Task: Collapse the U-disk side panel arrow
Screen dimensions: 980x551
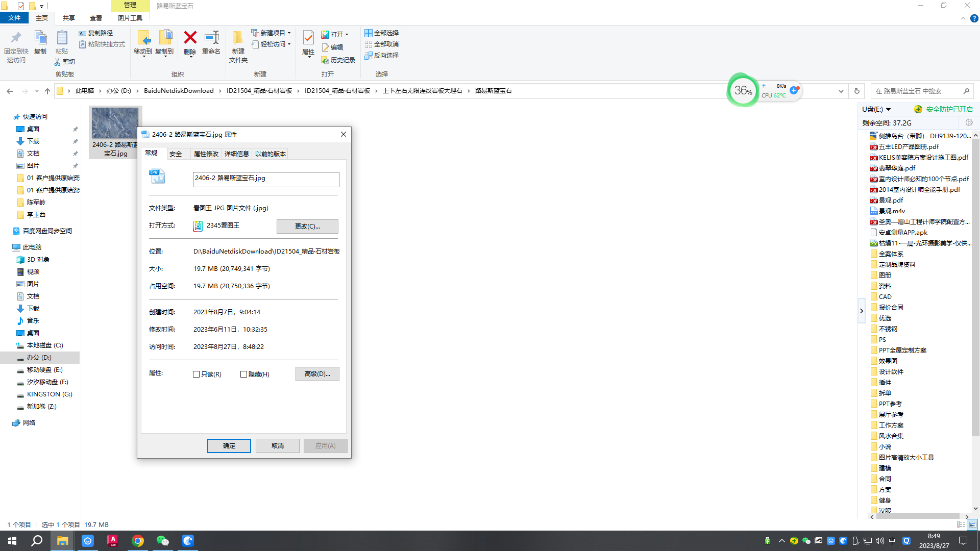Action: [862, 311]
